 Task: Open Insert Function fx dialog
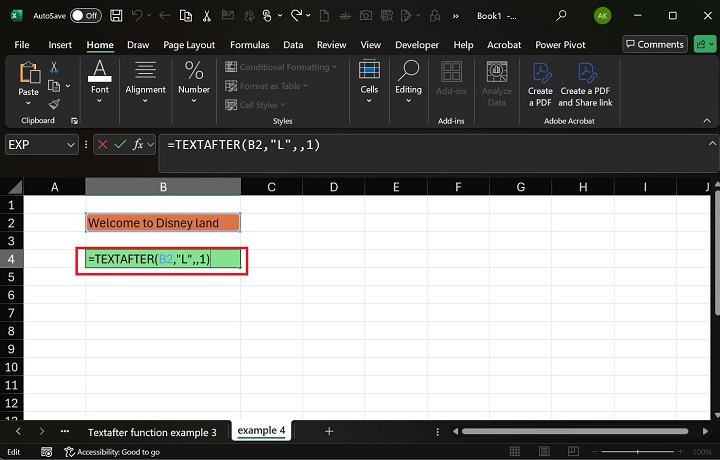tap(139, 145)
